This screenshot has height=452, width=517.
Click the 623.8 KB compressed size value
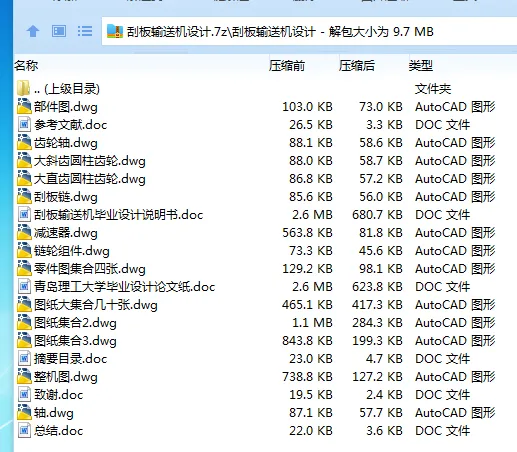(377, 287)
